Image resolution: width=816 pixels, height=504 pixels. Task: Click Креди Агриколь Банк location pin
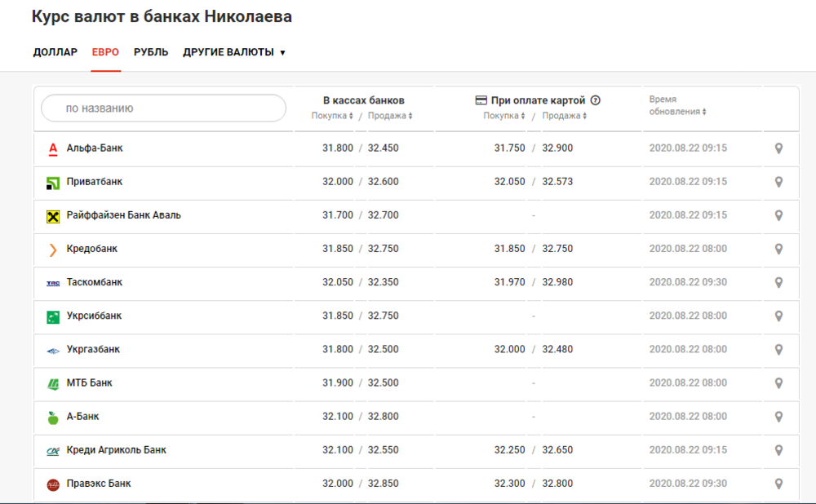778,450
